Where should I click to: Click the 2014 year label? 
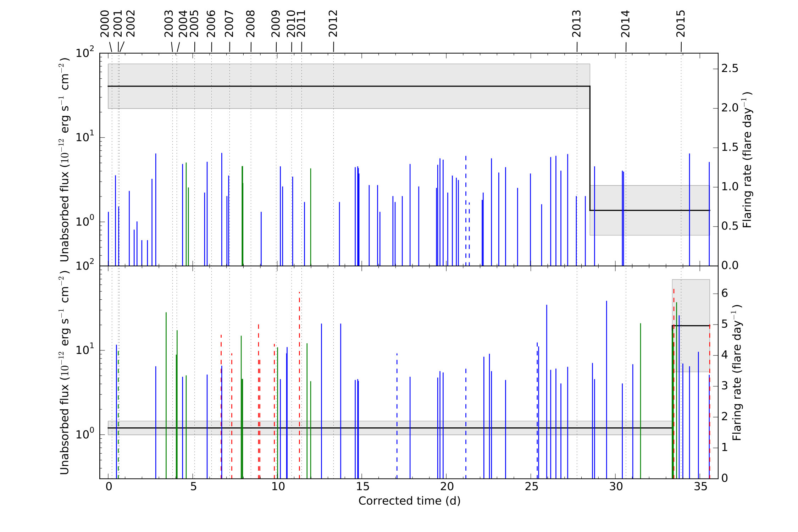click(625, 24)
